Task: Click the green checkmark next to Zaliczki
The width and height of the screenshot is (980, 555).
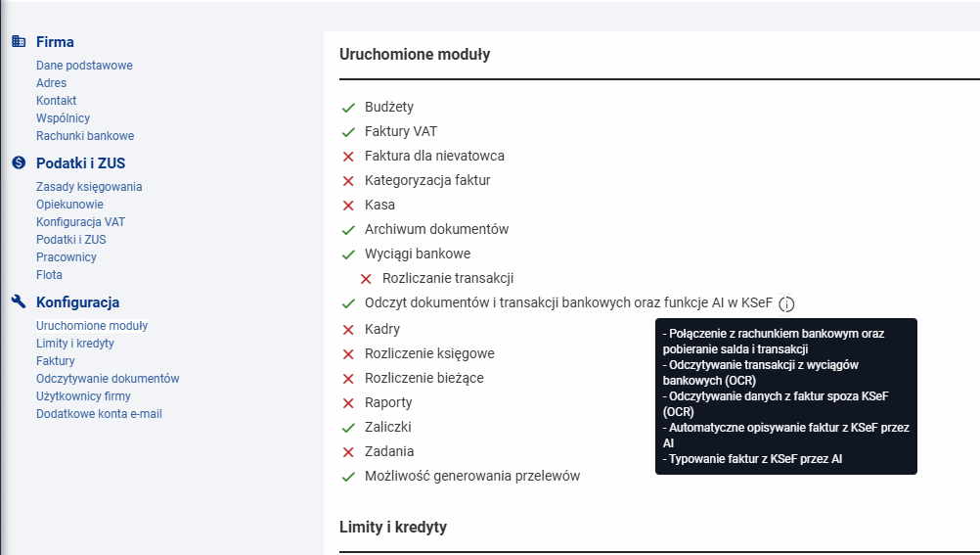Action: click(348, 428)
